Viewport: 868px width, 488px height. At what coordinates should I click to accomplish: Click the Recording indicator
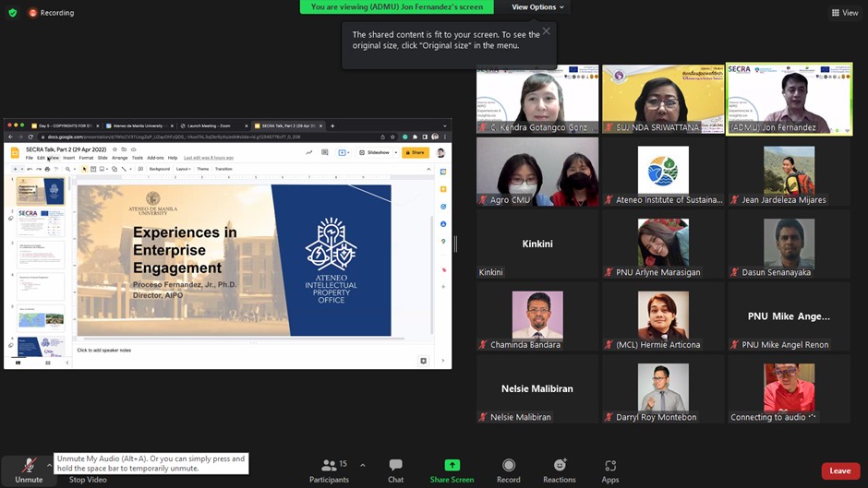click(52, 13)
